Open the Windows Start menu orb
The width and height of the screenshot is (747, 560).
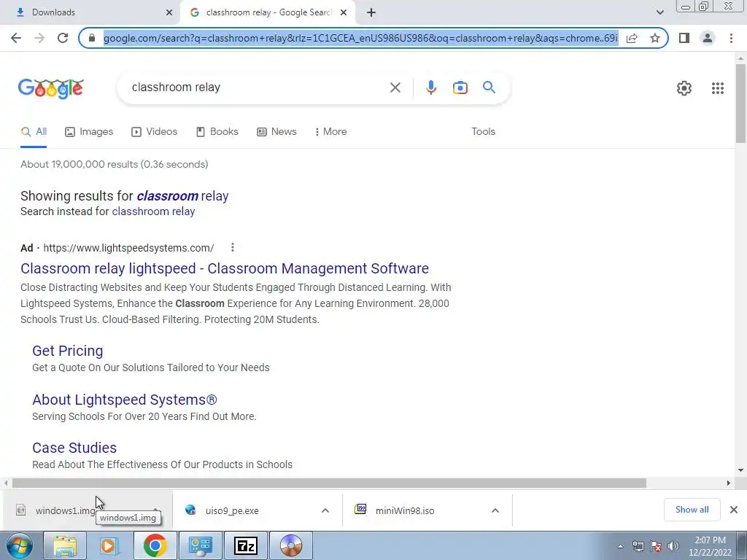(x=20, y=545)
